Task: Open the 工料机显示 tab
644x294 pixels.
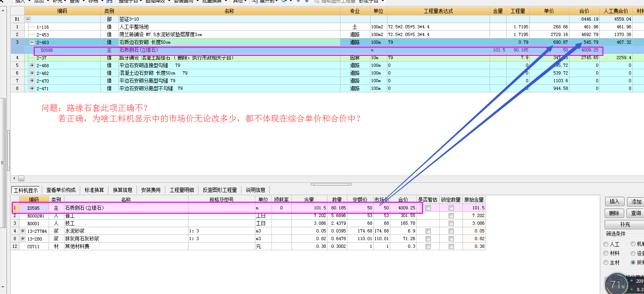Action: [26, 190]
